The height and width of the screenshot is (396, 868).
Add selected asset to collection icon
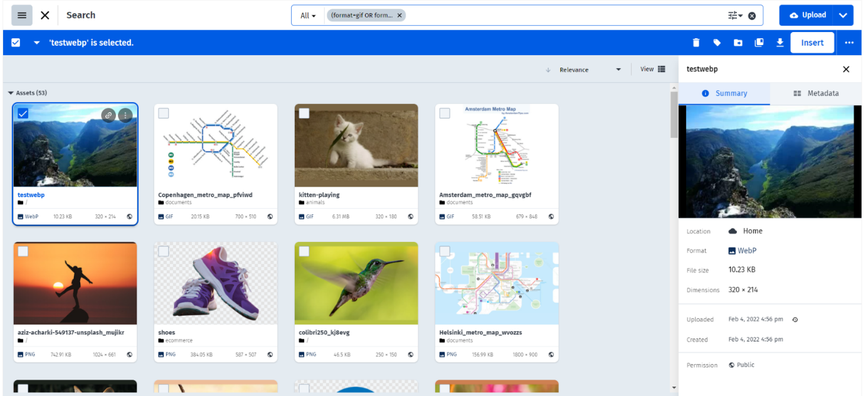[759, 43]
